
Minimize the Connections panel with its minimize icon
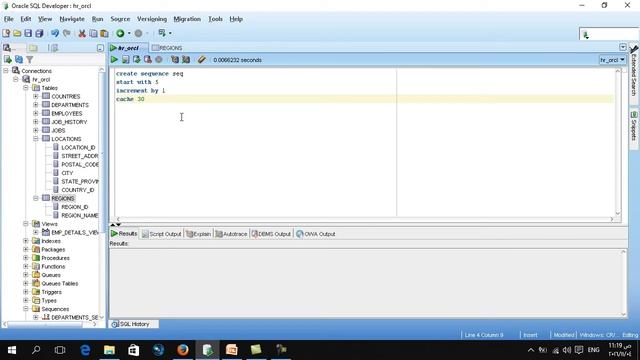(100, 48)
